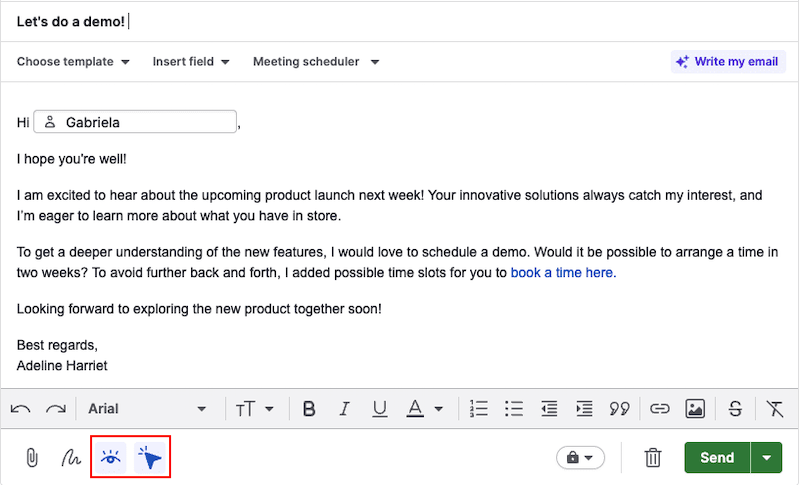Screen dimensions: 800x485
Task: Attach a file with paperclip icon
Action: click(x=31, y=458)
